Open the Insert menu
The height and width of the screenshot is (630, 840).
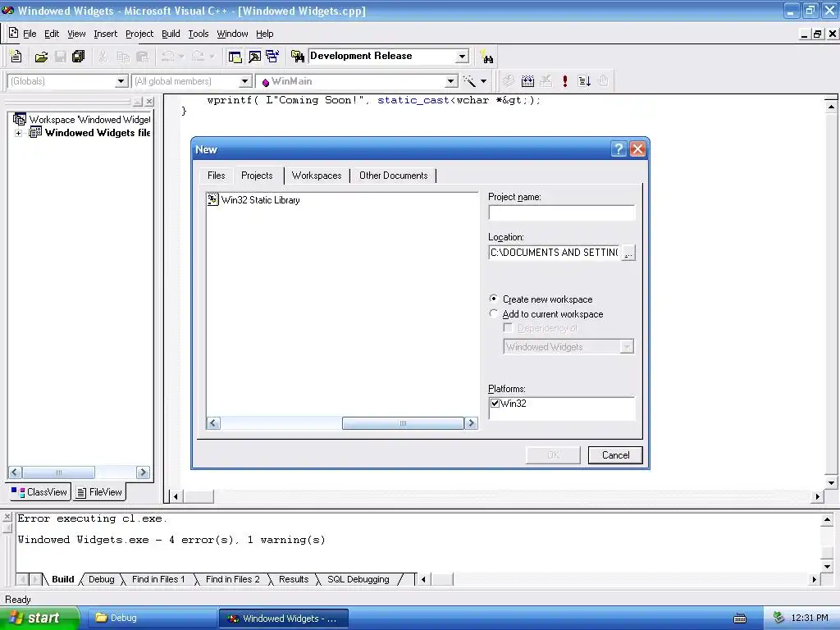pos(105,34)
